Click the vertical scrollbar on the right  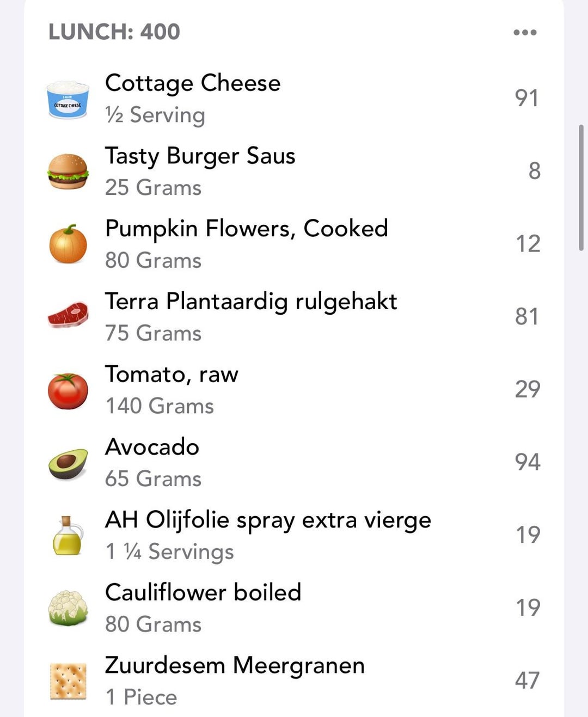coord(581,188)
